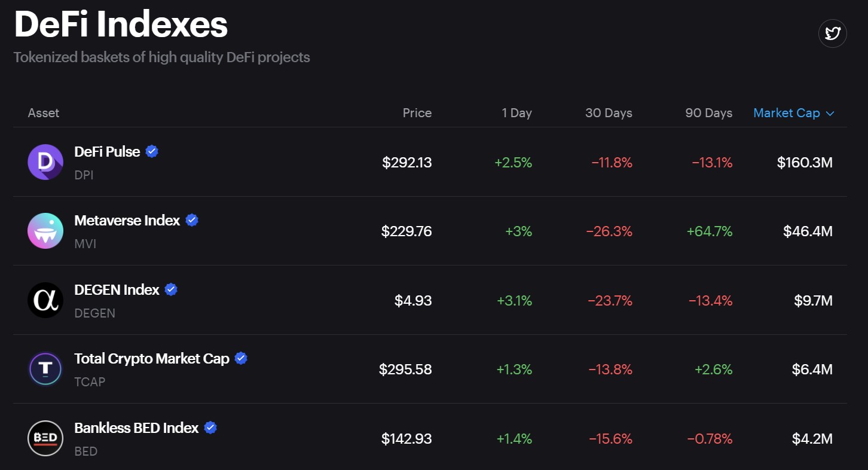This screenshot has height=470, width=868.
Task: Click verified badge next to DEGEN Index
Action: [171, 290]
